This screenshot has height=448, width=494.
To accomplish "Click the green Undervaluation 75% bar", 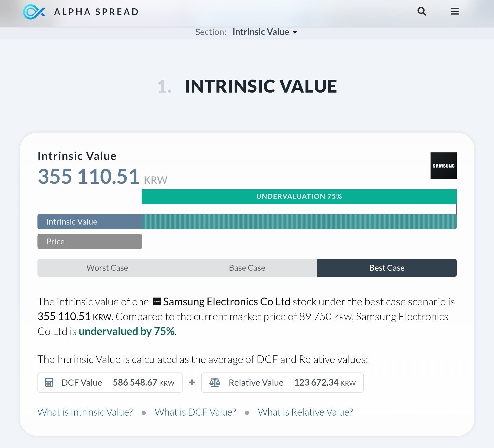I will click(299, 197).
